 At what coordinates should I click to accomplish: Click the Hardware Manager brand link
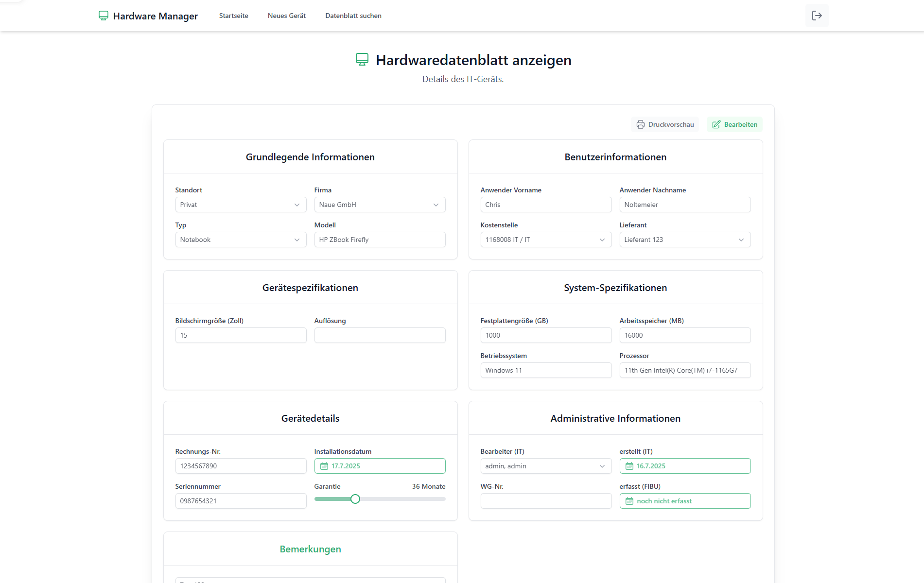148,16
